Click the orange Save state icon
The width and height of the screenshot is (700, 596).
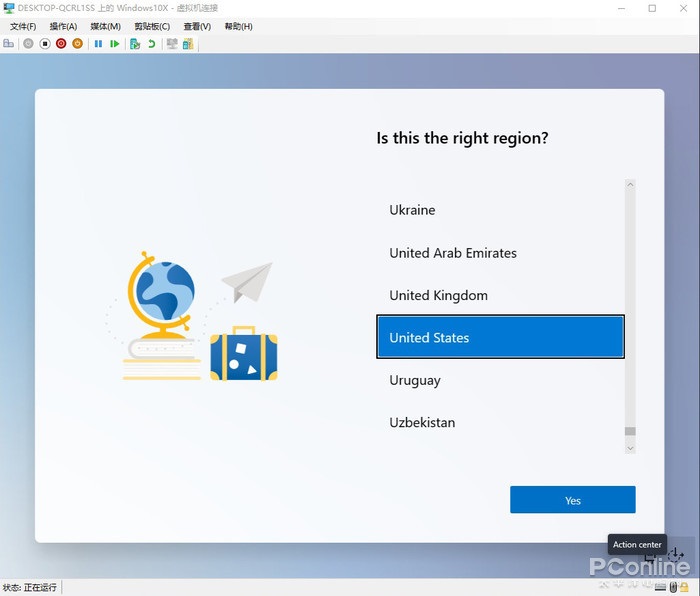tap(78, 44)
